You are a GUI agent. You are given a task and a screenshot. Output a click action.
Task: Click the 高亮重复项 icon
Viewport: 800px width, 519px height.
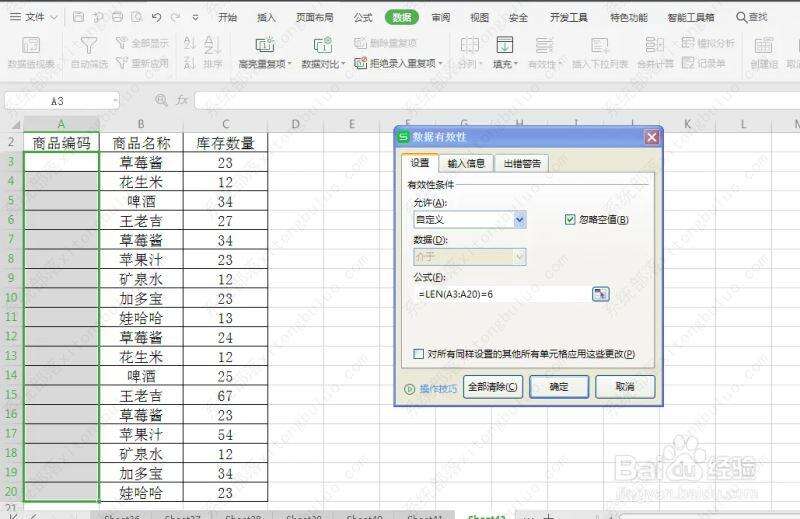click(x=264, y=45)
